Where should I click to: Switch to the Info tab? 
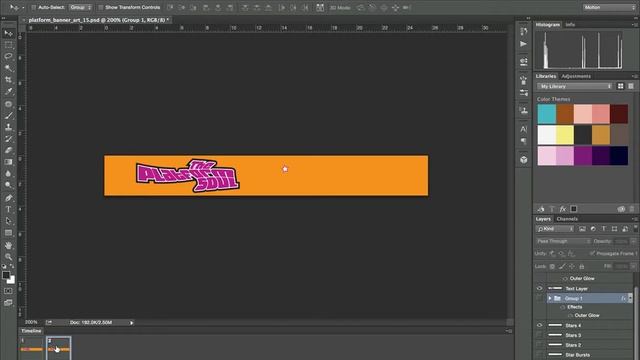point(570,24)
